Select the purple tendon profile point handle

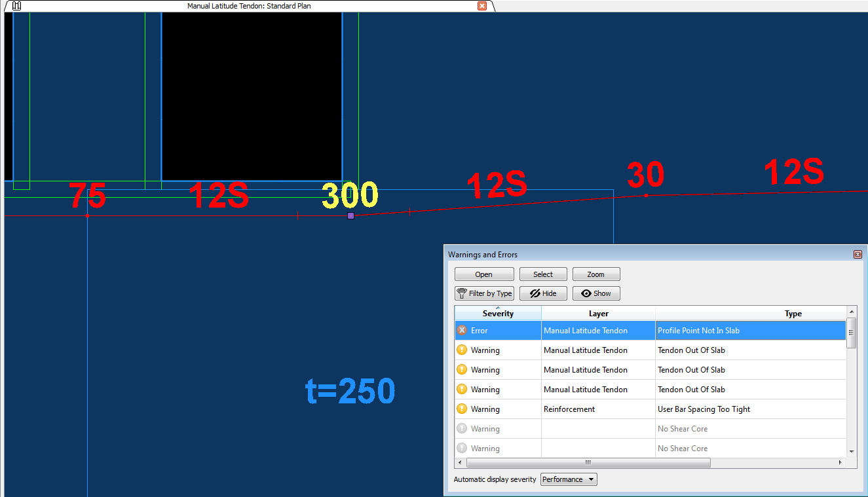(x=350, y=215)
